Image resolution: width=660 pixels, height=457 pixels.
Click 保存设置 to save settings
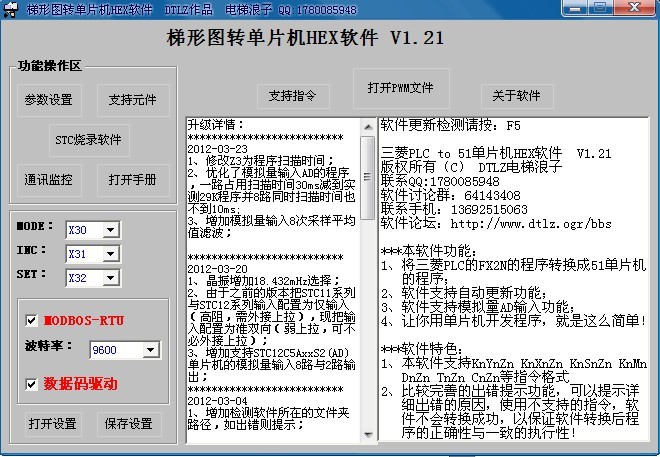[x=129, y=424]
